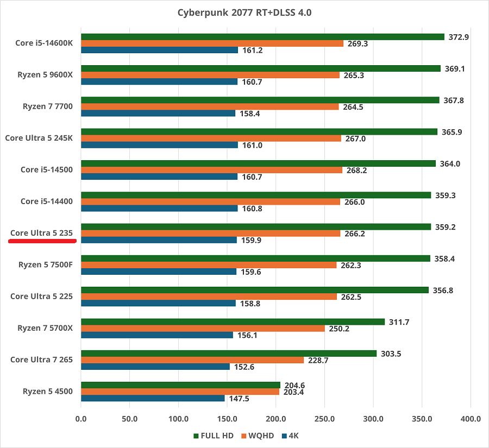Click the 367.8 value label
This screenshot has width=489, height=448.
(x=454, y=100)
